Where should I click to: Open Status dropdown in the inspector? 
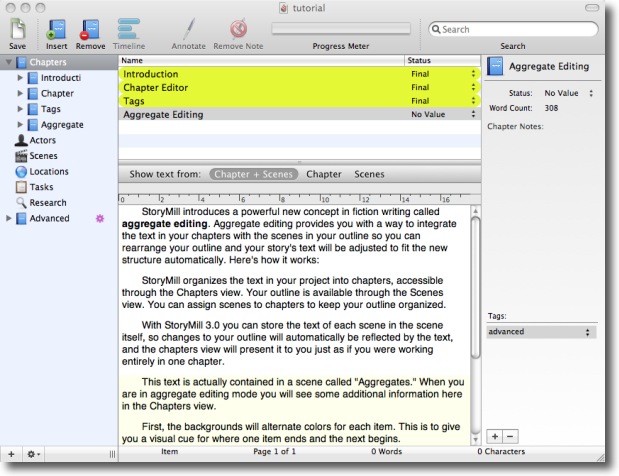(568, 93)
